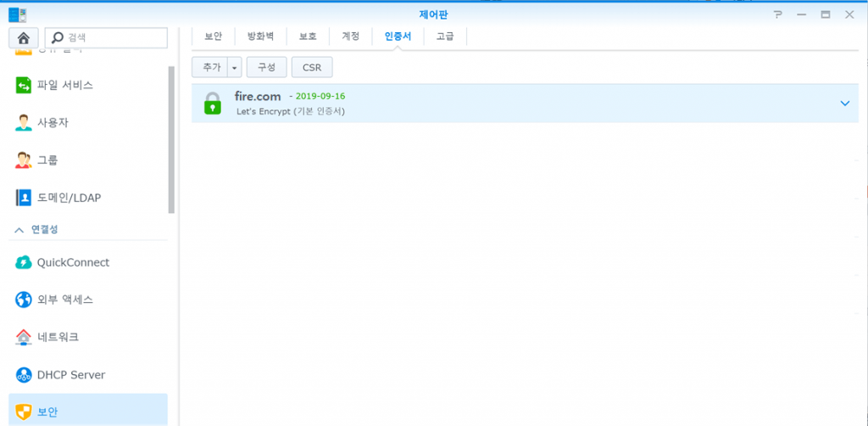Select the 인증서 tab

tap(398, 36)
